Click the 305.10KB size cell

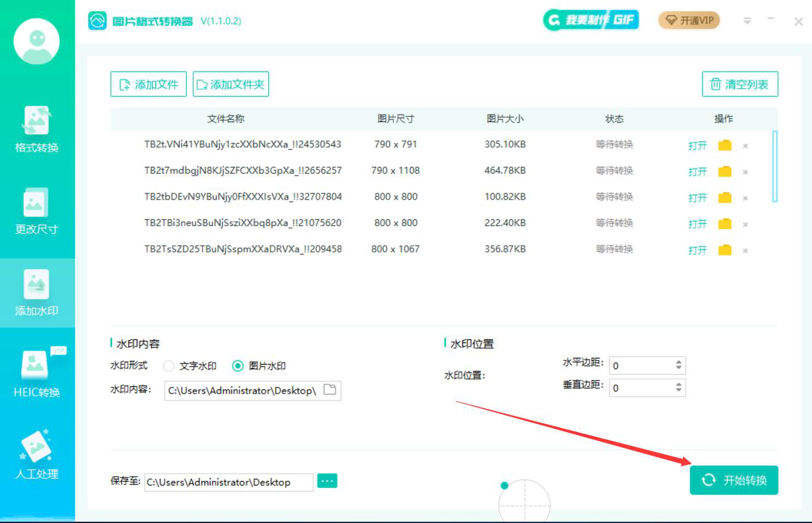pos(505,145)
